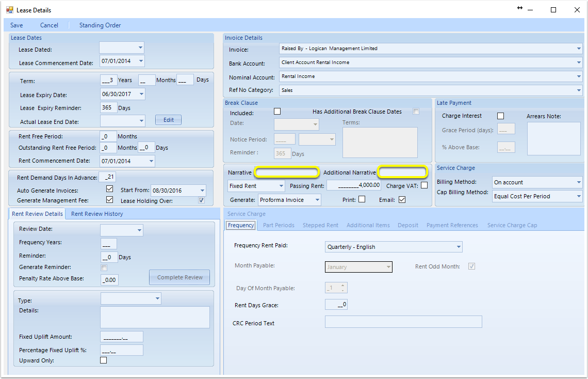Select the Frequency tab
The width and height of the screenshot is (588, 379).
pyautogui.click(x=241, y=225)
